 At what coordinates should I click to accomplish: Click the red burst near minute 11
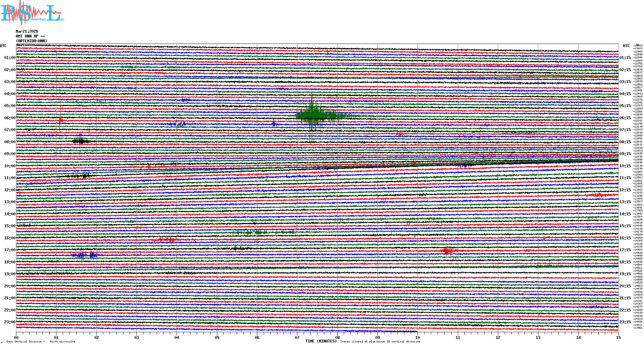[447, 251]
